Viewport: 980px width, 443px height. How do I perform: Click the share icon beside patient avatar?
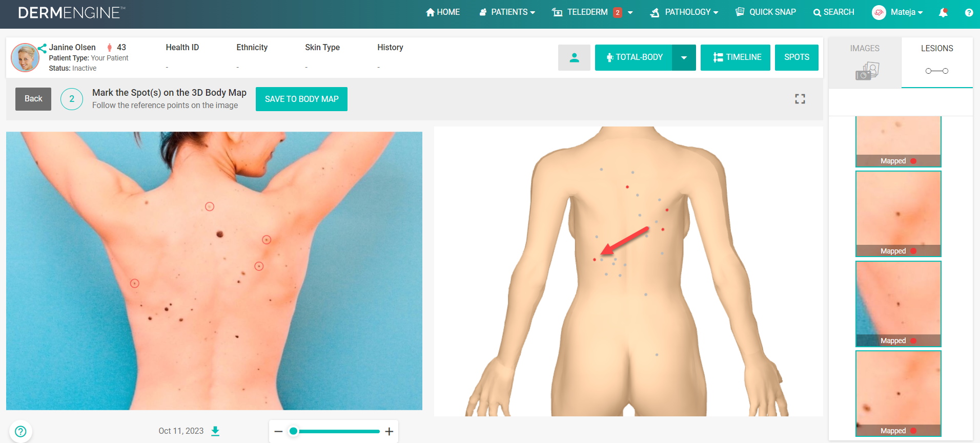click(42, 49)
